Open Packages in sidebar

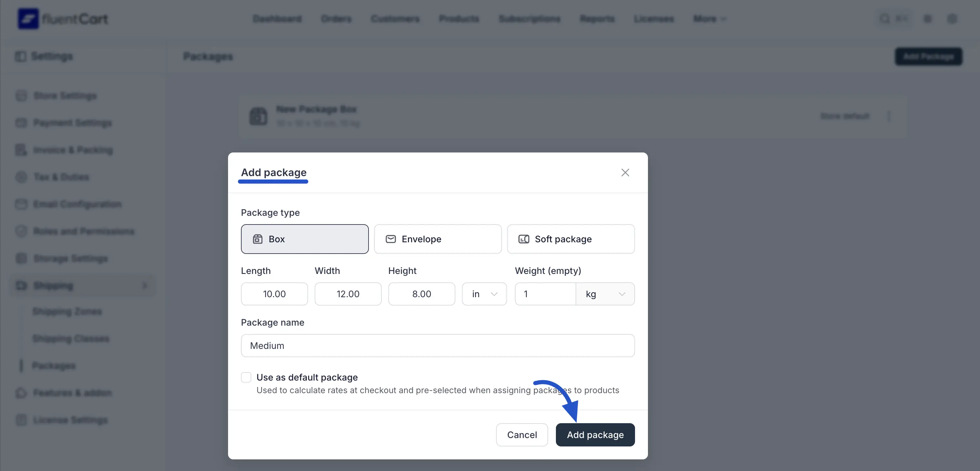tap(54, 366)
